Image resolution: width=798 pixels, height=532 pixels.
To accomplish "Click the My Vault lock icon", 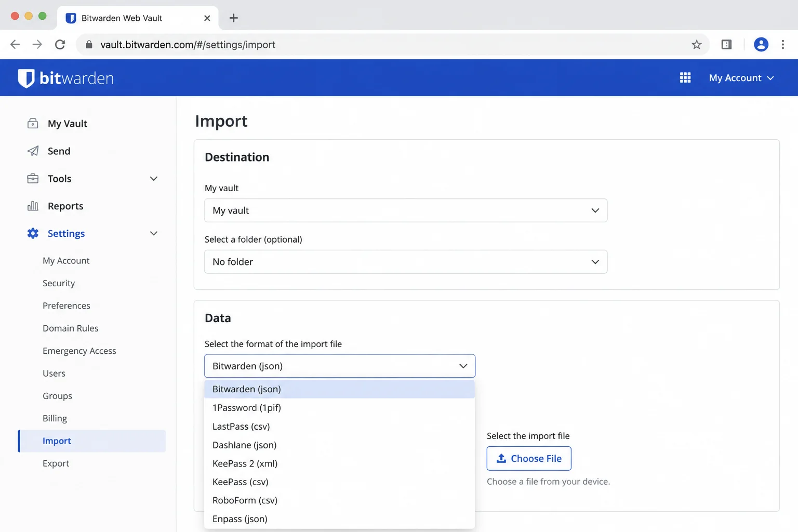I will tap(33, 123).
